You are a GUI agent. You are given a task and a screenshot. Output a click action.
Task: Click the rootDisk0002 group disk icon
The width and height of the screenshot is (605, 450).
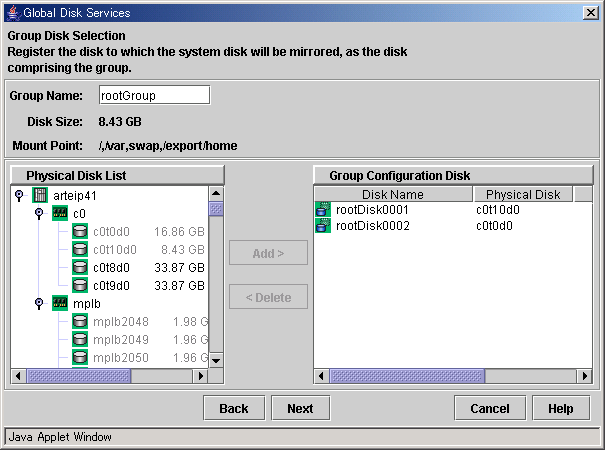323,225
